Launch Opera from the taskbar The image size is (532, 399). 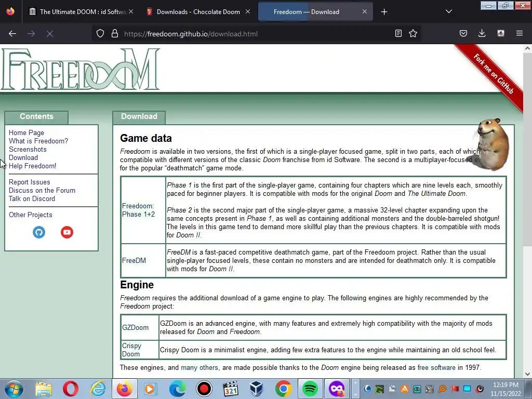(x=71, y=389)
